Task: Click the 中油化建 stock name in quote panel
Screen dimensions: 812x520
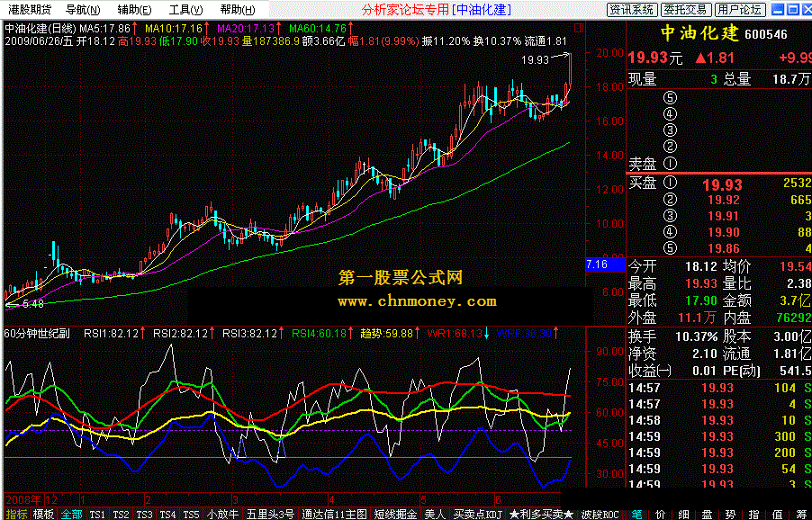Action: point(699,33)
